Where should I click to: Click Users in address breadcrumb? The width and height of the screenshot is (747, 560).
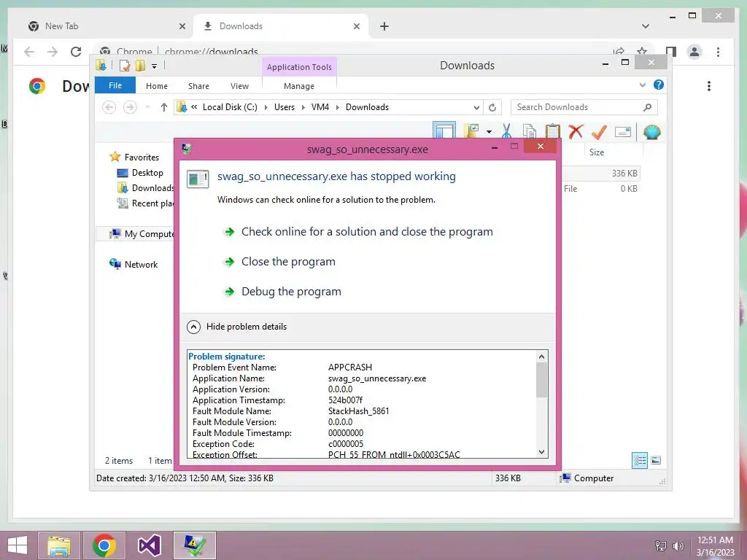pos(285,107)
